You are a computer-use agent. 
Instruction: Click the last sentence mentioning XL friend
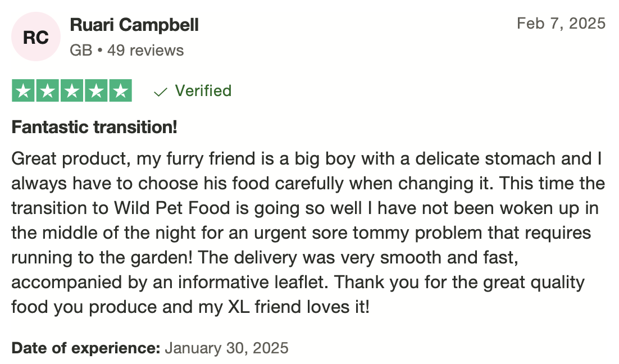pyautogui.click(x=298, y=294)
